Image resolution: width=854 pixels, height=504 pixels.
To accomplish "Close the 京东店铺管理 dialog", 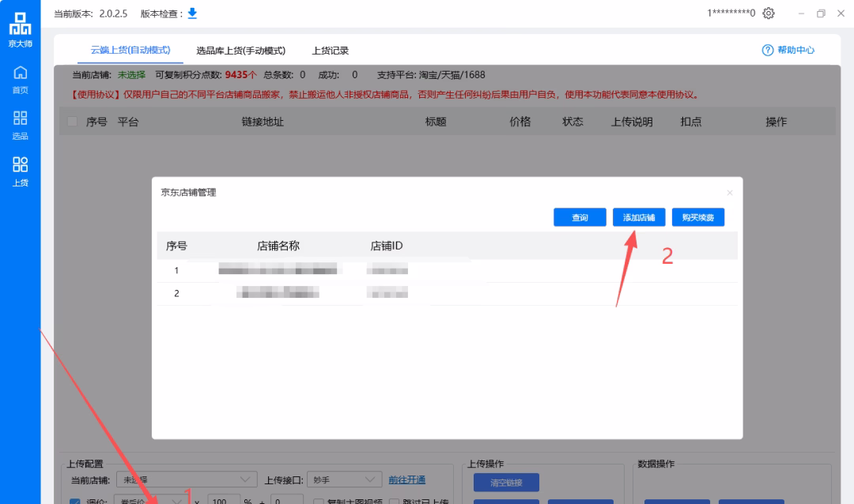I will point(729,192).
